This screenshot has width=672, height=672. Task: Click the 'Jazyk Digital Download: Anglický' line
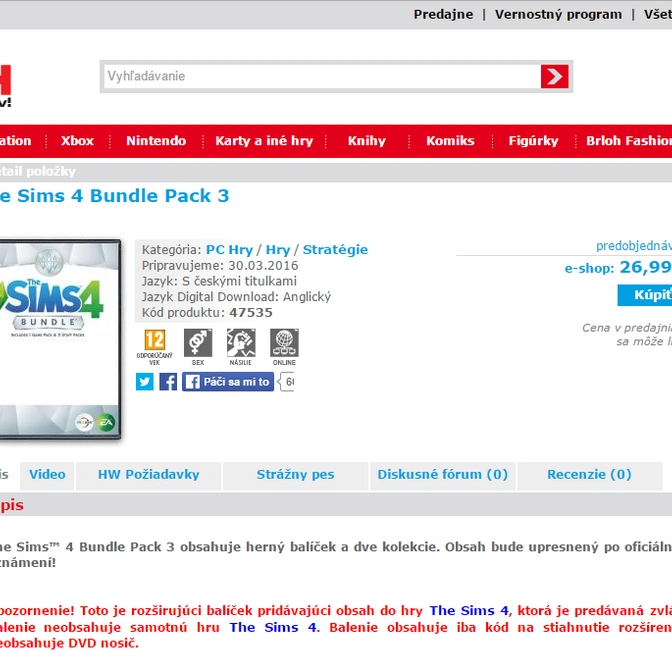pos(236,297)
